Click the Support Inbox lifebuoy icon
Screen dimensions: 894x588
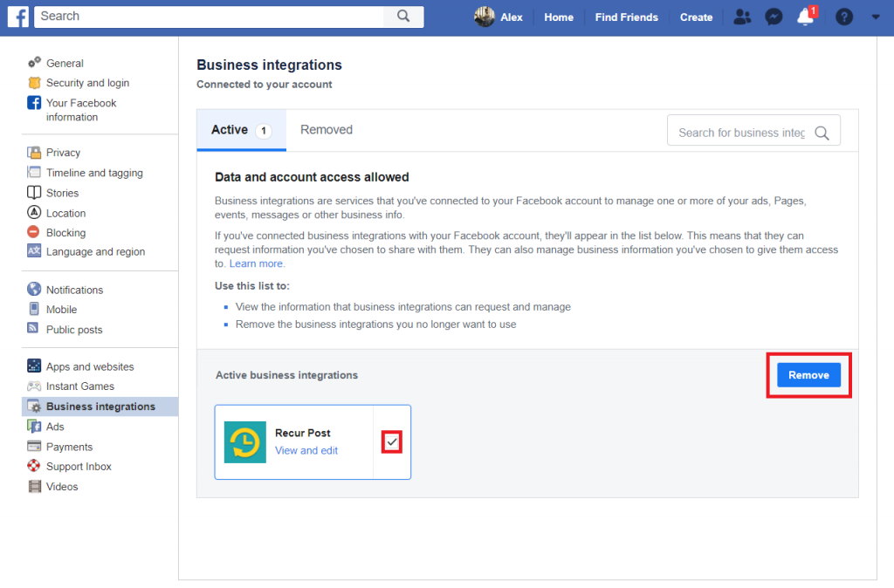coord(34,466)
